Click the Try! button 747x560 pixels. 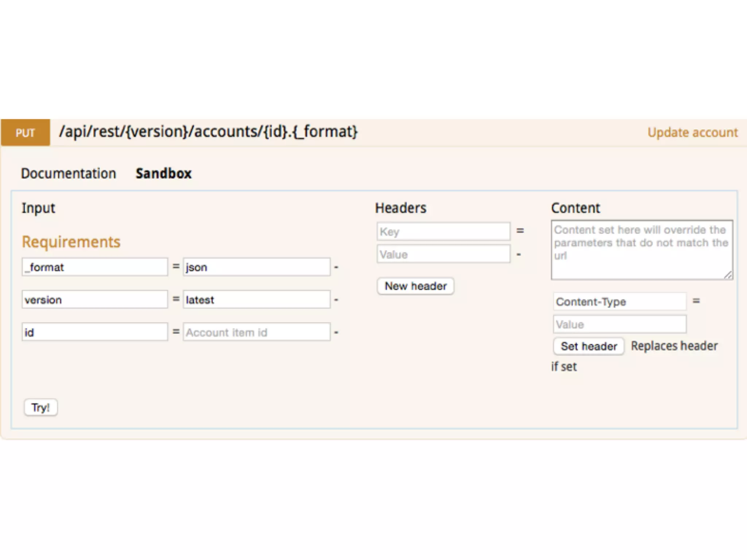click(x=40, y=407)
